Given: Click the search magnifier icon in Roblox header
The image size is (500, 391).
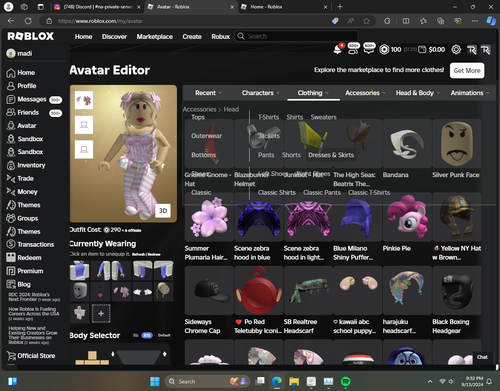Looking at the screenshot, I should [241, 36].
